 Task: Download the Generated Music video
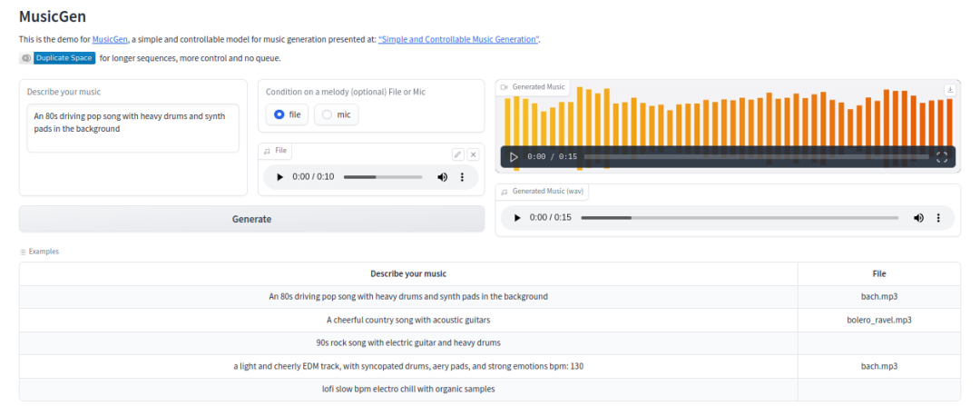click(950, 90)
